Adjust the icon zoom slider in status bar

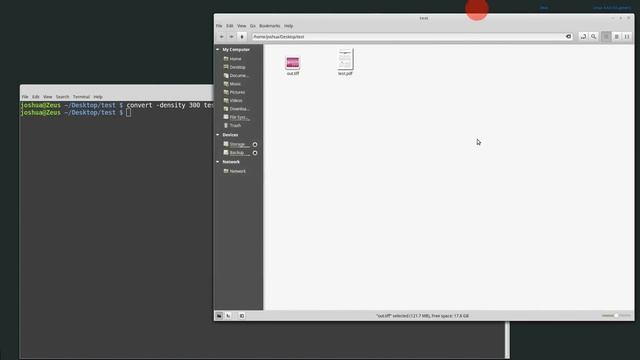pos(616,316)
